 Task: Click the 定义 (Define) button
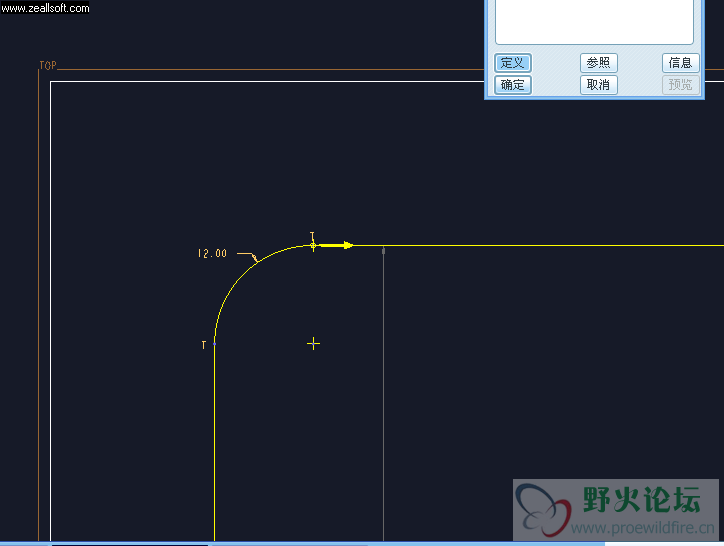pos(513,63)
